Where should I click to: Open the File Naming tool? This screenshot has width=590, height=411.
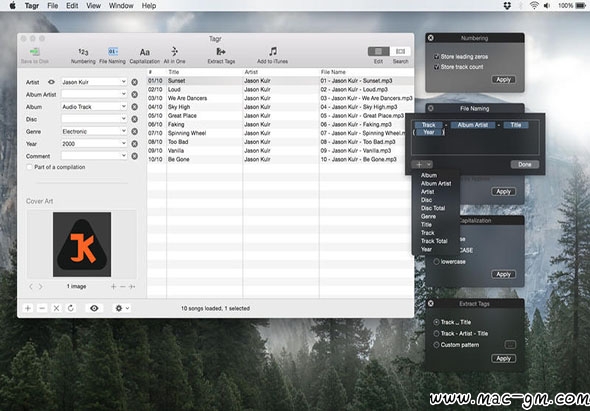point(113,55)
